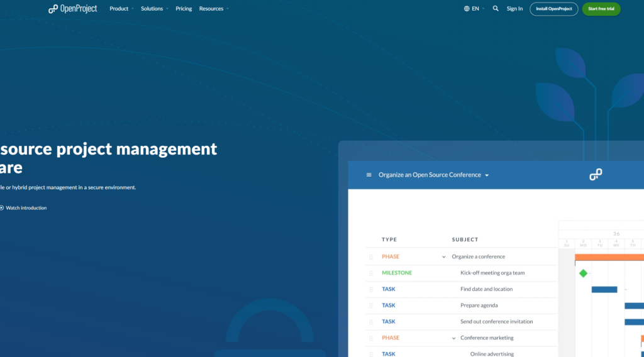Click the OpenProject logo in demo header
This screenshot has width=644, height=357.
click(x=596, y=175)
